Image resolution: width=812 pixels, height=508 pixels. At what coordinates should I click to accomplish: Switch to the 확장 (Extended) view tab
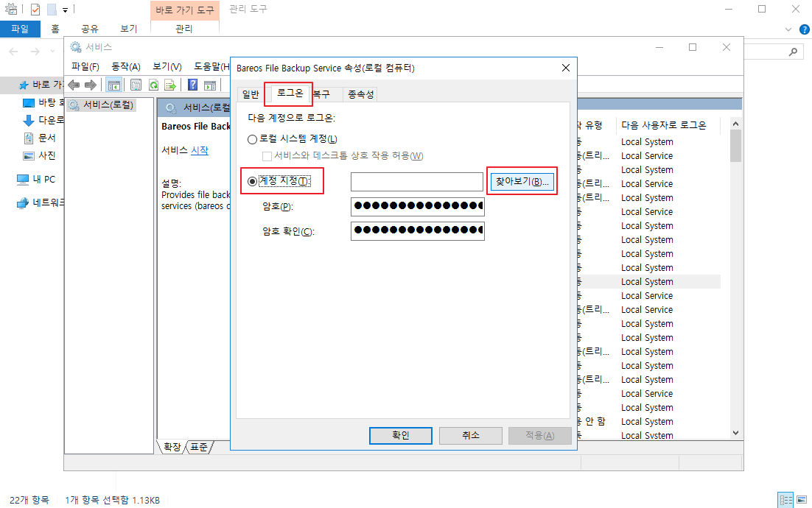click(x=172, y=447)
